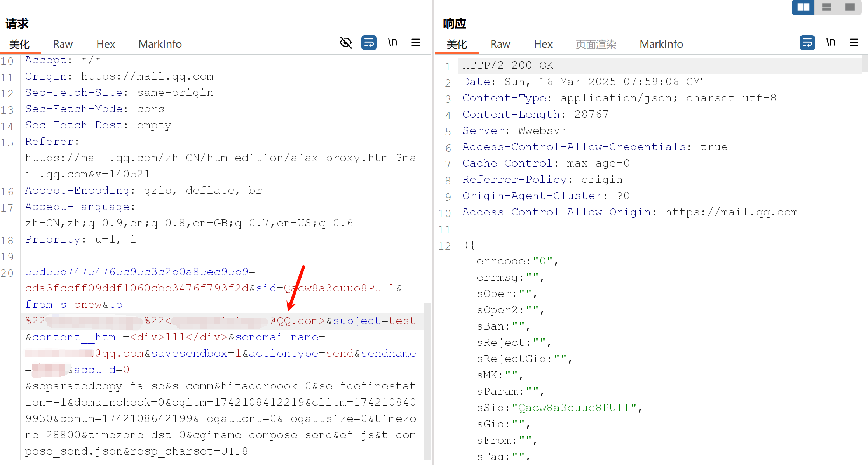The height and width of the screenshot is (465, 868).
Task: Toggle hide non-printable characters eye icon in request
Action: [345, 42]
